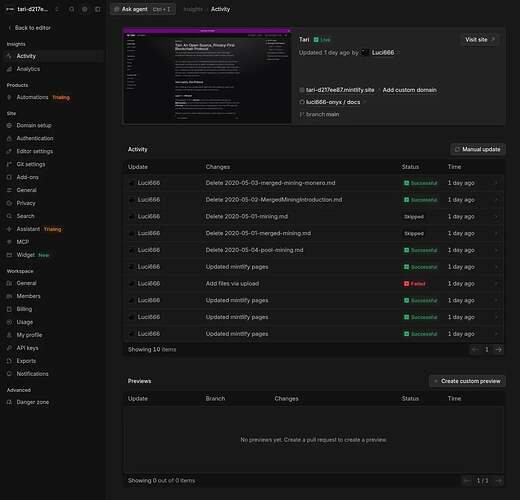The image size is (520, 500).
Task: Go to next page of Previews table
Action: click(499, 481)
